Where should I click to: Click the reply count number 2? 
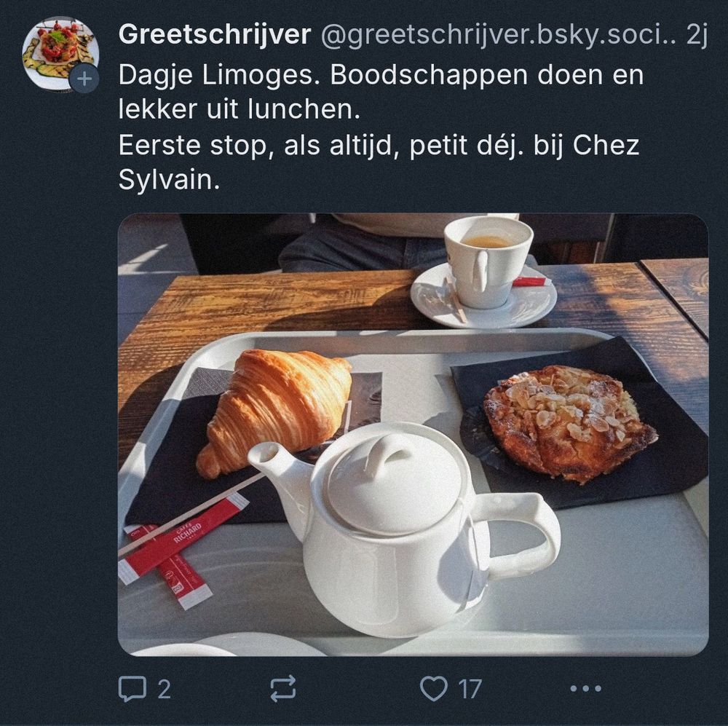164,688
